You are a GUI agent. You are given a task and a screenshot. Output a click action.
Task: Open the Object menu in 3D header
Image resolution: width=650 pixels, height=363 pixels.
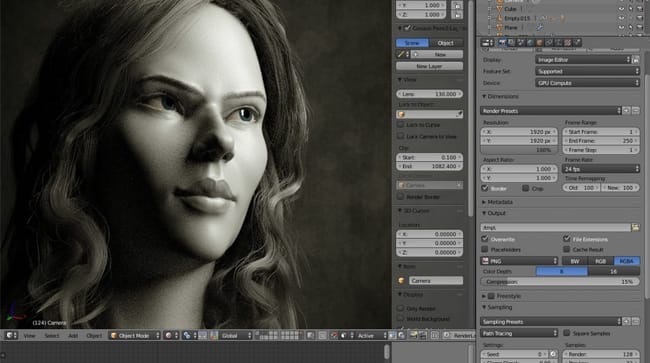94,336
